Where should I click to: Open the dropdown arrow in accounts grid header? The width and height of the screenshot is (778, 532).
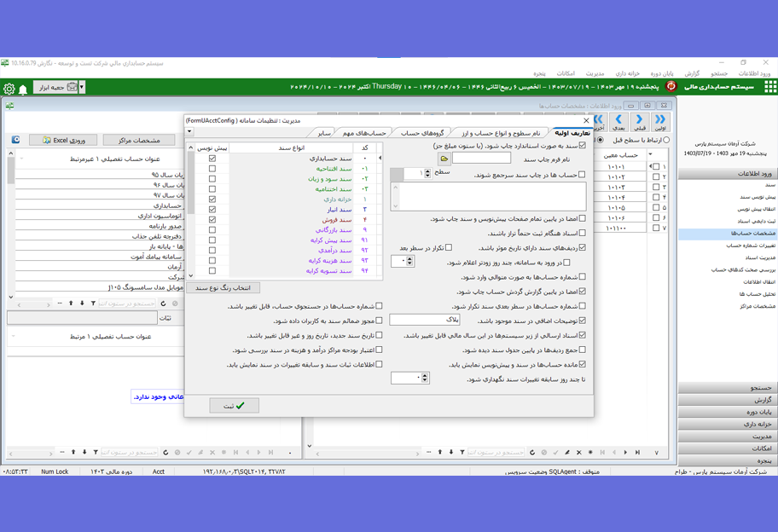pyautogui.click(x=651, y=154)
